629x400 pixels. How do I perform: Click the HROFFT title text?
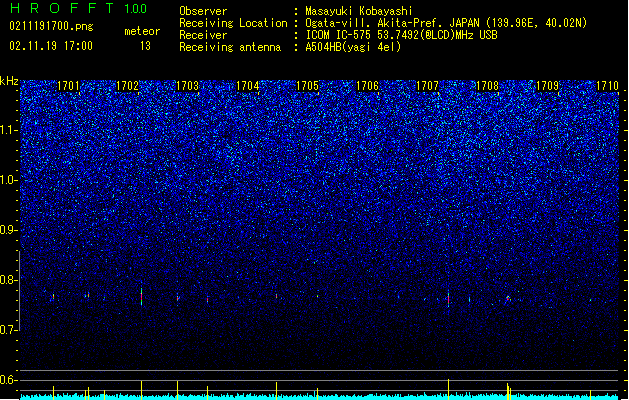[62, 8]
